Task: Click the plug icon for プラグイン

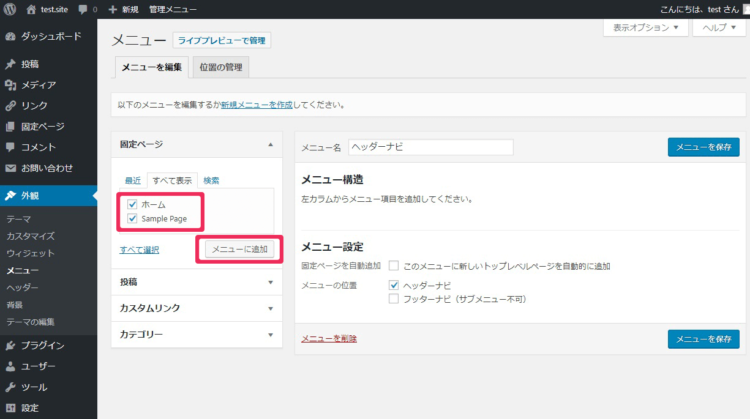Action: tap(10, 345)
